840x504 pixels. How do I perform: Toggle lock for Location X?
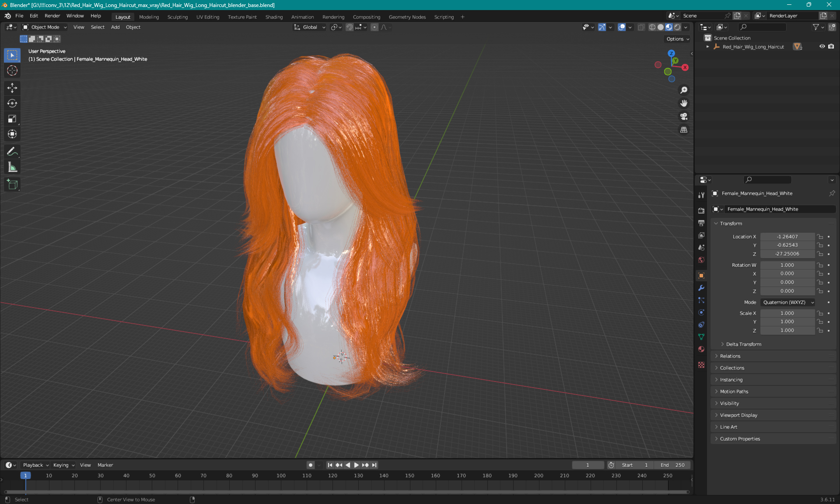click(820, 237)
